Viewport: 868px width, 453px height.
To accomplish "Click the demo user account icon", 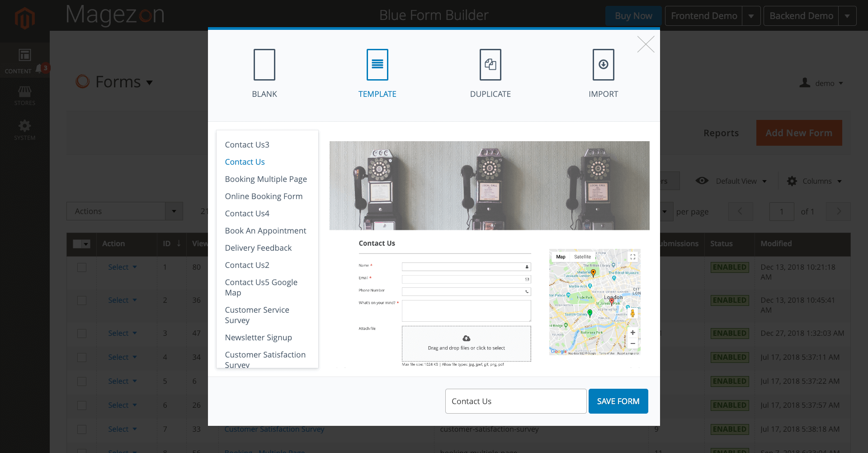I will (805, 83).
